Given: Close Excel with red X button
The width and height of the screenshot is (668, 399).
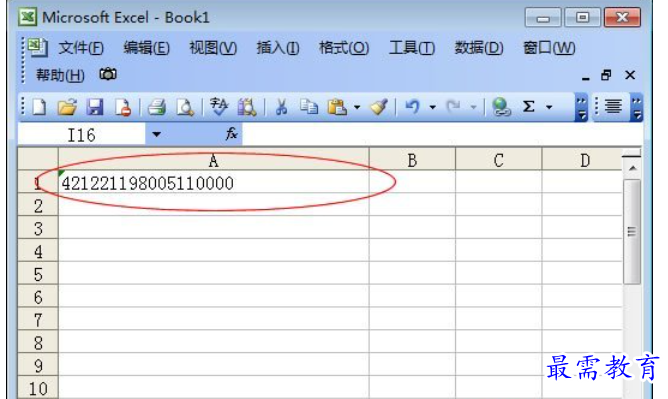Looking at the screenshot, I should [x=622, y=17].
